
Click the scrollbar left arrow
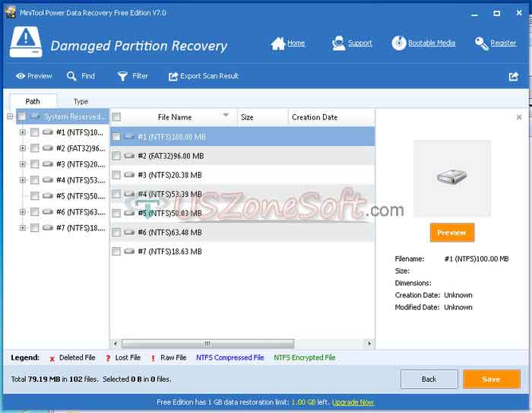tap(116, 343)
